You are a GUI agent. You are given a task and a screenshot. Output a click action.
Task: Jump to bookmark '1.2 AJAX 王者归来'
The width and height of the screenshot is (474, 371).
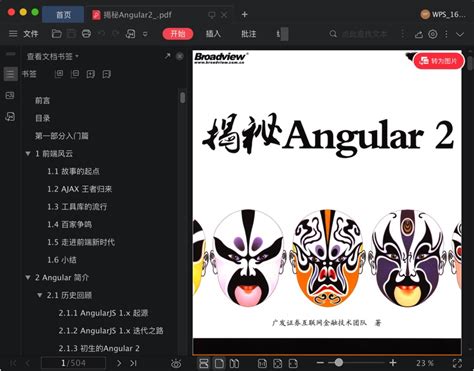pos(79,189)
